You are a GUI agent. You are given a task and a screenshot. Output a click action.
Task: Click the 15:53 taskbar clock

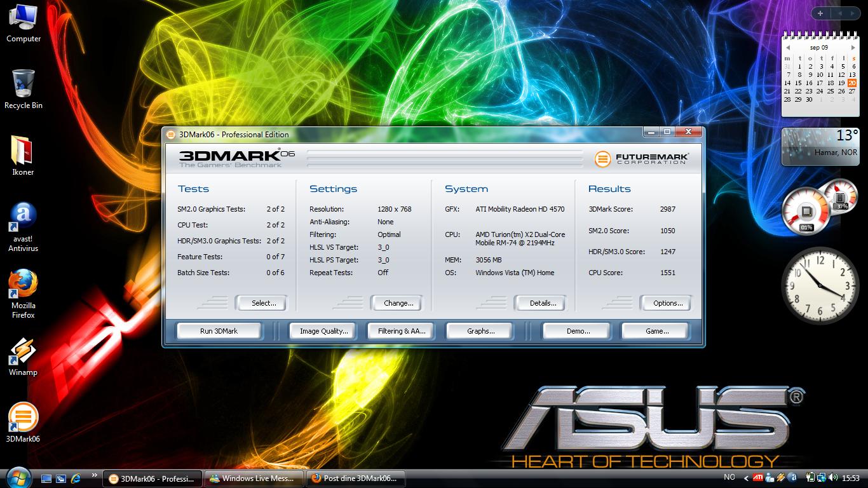(x=851, y=478)
